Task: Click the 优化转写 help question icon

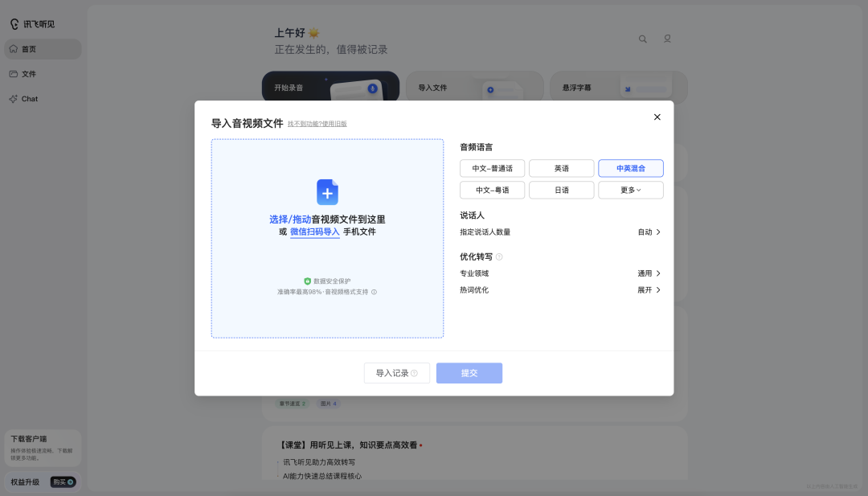Action: 499,257
